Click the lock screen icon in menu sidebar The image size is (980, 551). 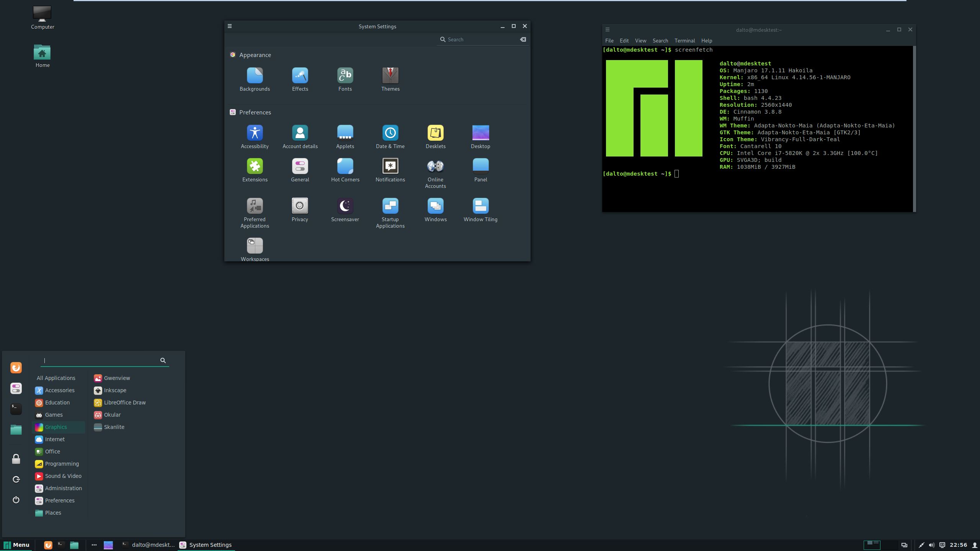pos(16,459)
